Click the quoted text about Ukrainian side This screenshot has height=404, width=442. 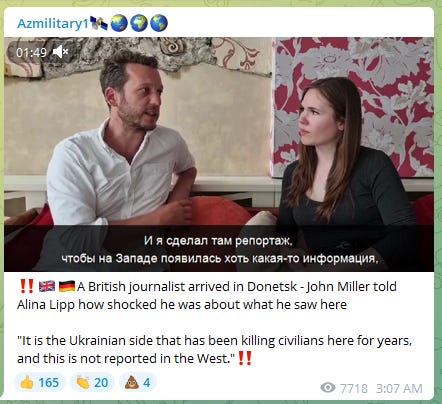pos(215,350)
